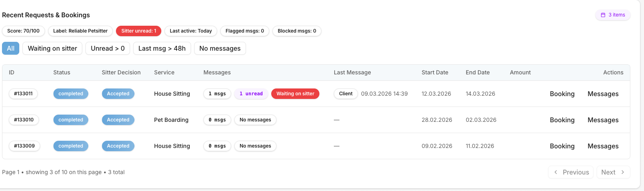Click the red Waiting on sitter row badge
This screenshot has height=191, width=644.
tap(295, 94)
